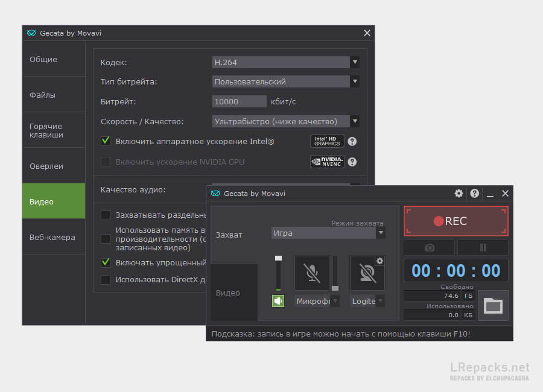Pause recording with the pause button

[x=483, y=248]
